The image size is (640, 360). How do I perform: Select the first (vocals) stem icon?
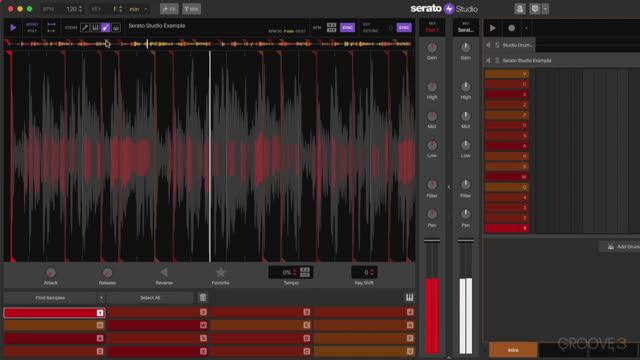[84, 28]
